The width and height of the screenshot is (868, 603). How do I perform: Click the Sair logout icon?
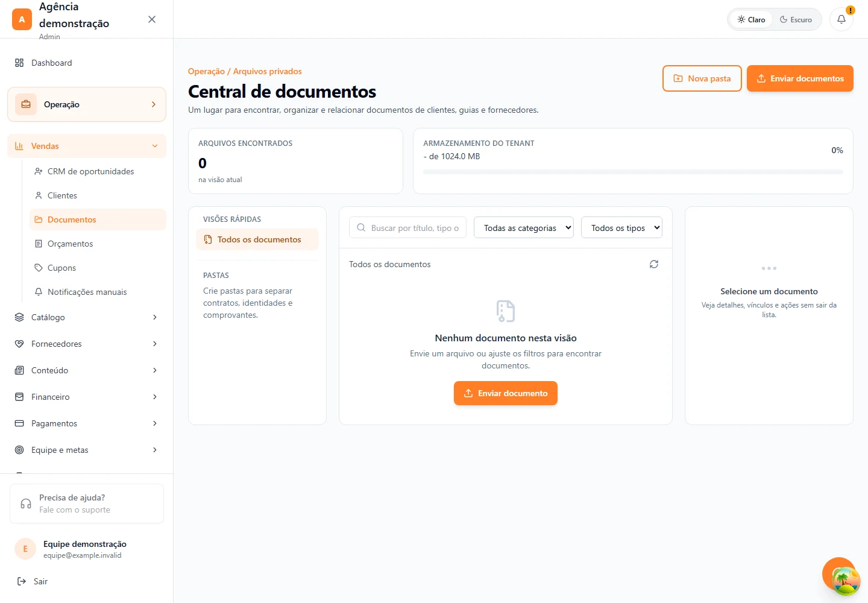pyautogui.click(x=22, y=581)
